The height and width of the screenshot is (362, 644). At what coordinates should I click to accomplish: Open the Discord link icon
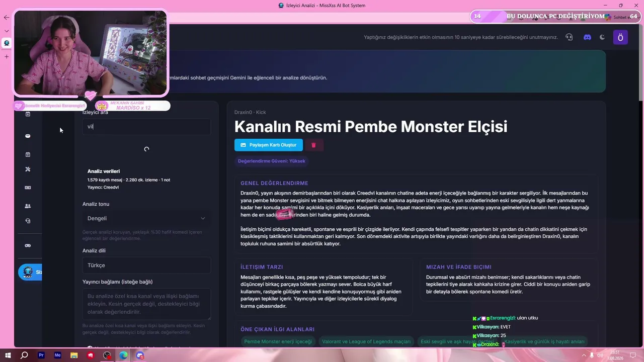point(587,37)
